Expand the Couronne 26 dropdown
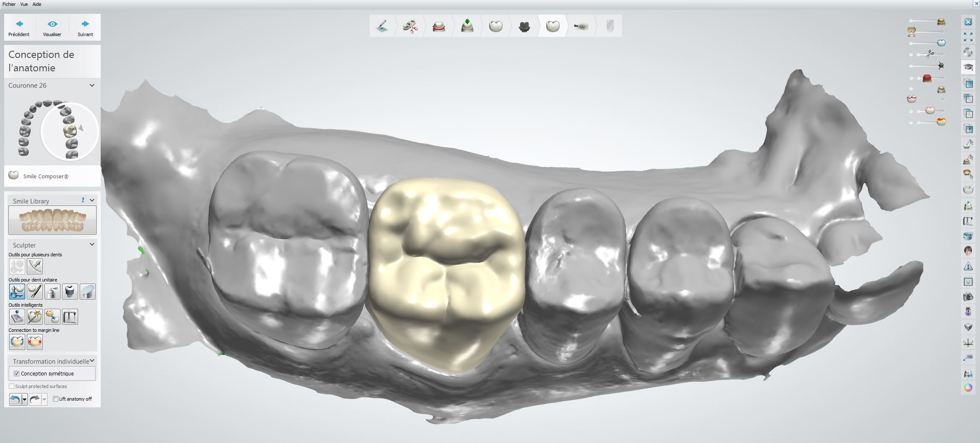Screen dimensions: 980x443 click(x=92, y=86)
